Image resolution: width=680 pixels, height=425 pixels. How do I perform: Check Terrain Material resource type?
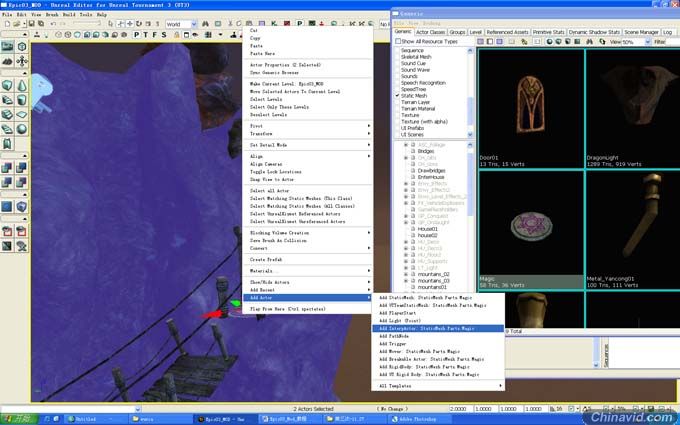tap(397, 108)
